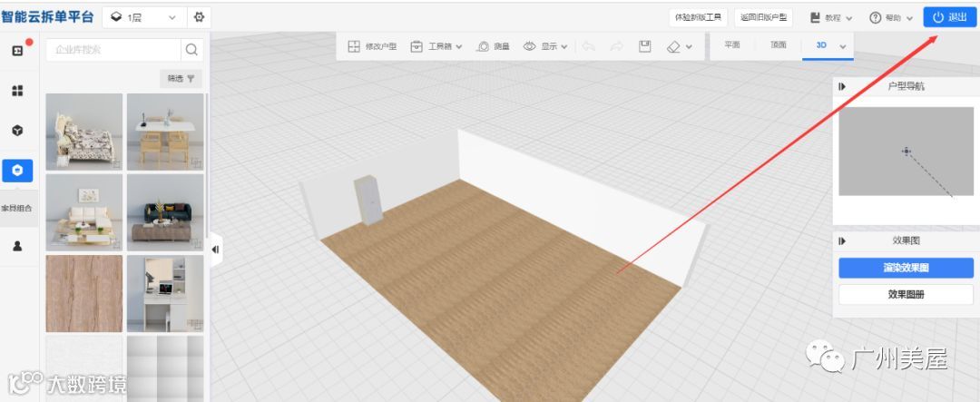
Task: Open the user profile sidebar icon
Action: tap(17, 246)
